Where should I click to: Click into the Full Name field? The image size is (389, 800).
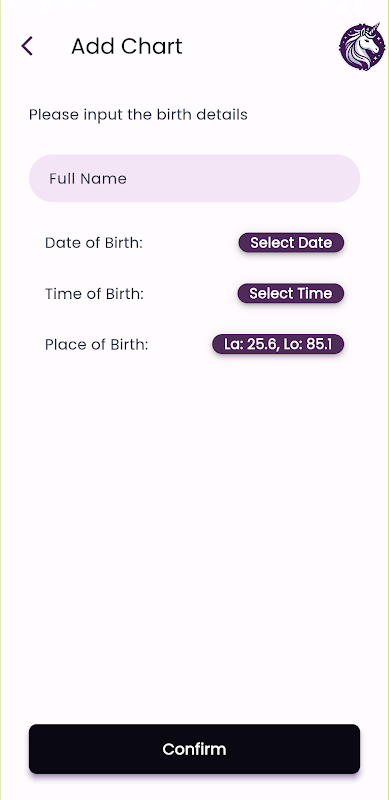[x=194, y=179]
